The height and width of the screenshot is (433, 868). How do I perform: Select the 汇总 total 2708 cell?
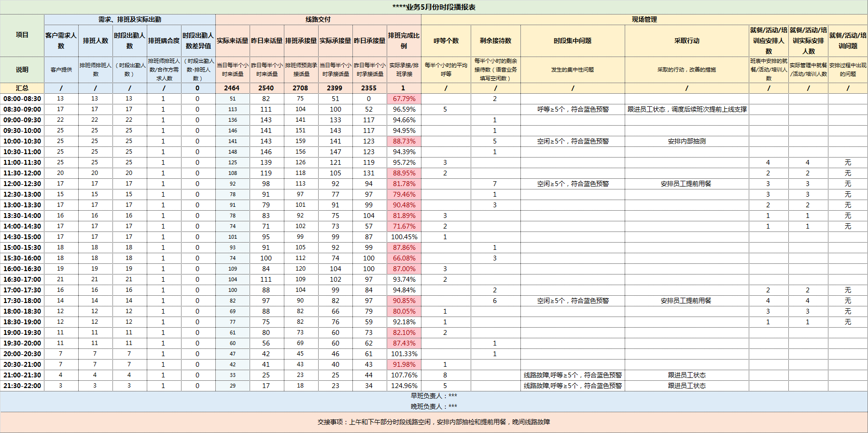[300, 88]
